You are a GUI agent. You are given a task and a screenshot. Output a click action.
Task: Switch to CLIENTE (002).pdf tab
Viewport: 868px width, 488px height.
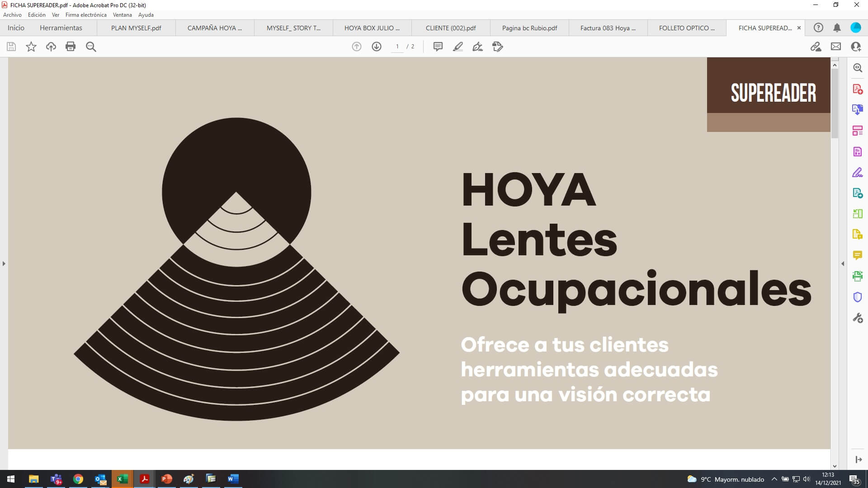pos(451,28)
